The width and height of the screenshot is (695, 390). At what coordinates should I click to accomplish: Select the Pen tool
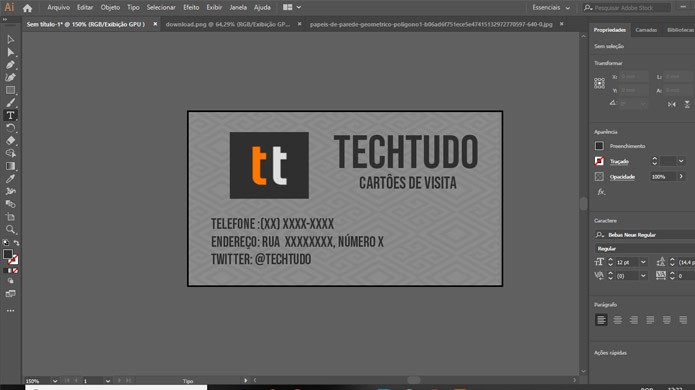click(x=10, y=65)
